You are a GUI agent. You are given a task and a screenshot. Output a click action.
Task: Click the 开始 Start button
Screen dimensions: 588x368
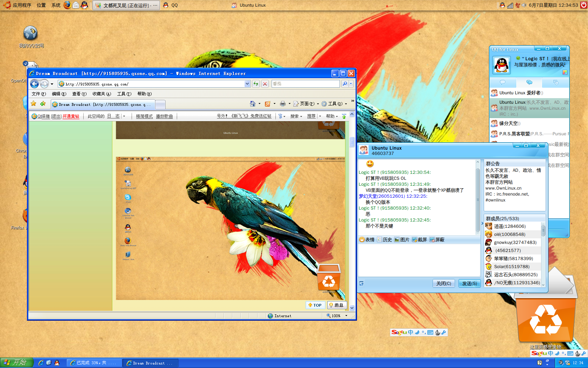point(16,363)
